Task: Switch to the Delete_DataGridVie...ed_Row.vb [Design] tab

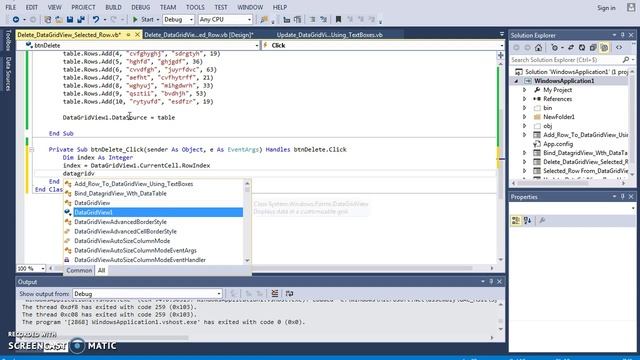Action: click(199, 35)
